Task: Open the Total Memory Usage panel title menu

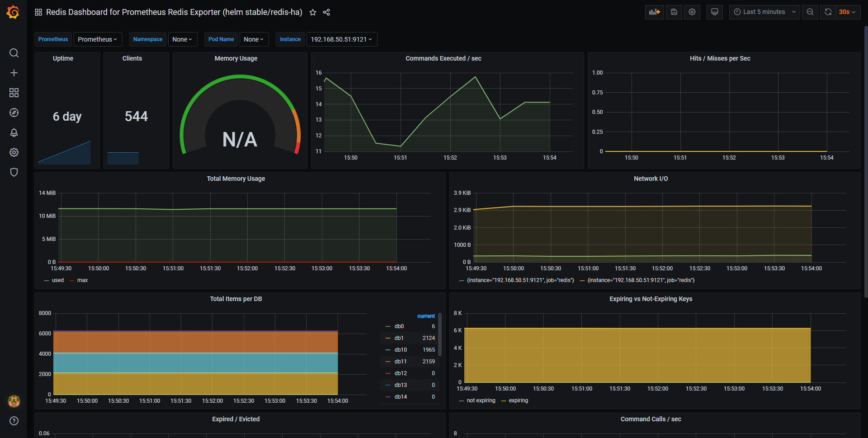Action: coord(236,179)
